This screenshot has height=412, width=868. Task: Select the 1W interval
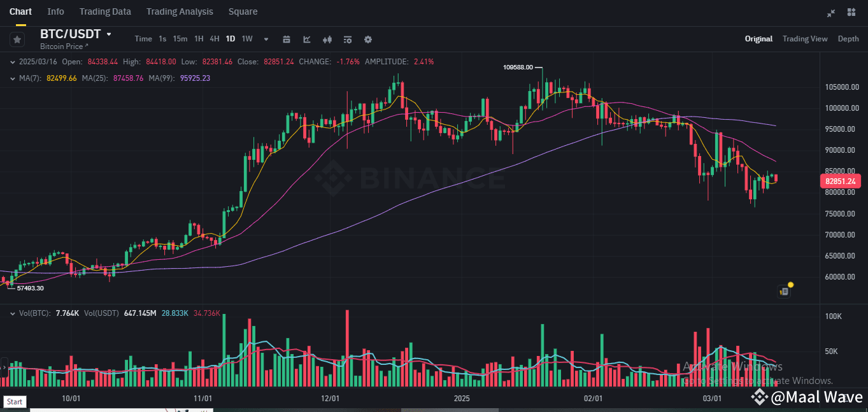(247, 39)
